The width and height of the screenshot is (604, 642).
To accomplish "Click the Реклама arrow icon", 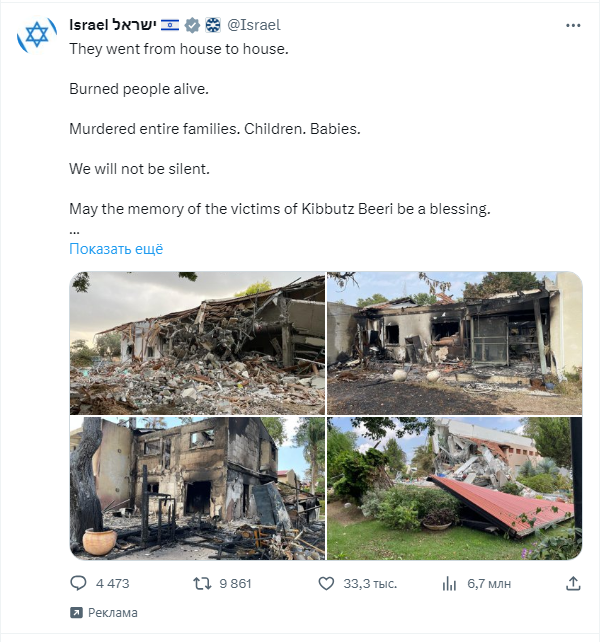I will click(x=76, y=613).
